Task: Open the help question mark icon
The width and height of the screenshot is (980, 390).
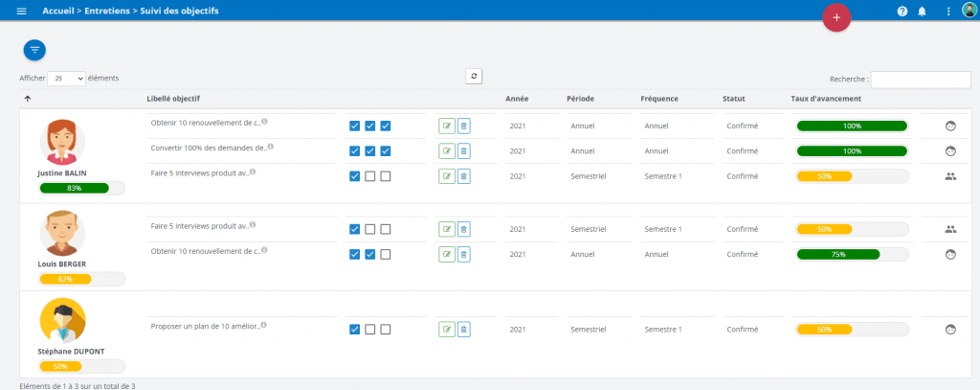Action: [x=902, y=11]
